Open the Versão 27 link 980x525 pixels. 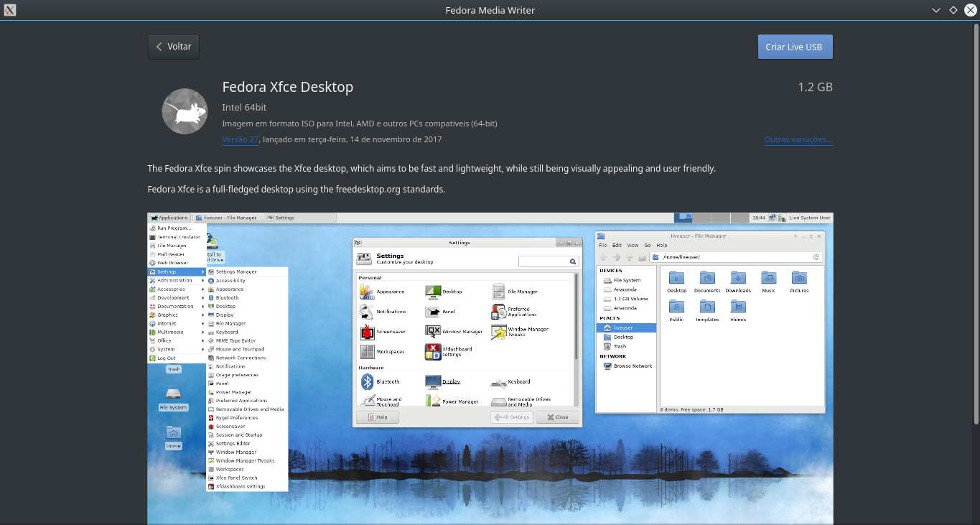pos(240,139)
